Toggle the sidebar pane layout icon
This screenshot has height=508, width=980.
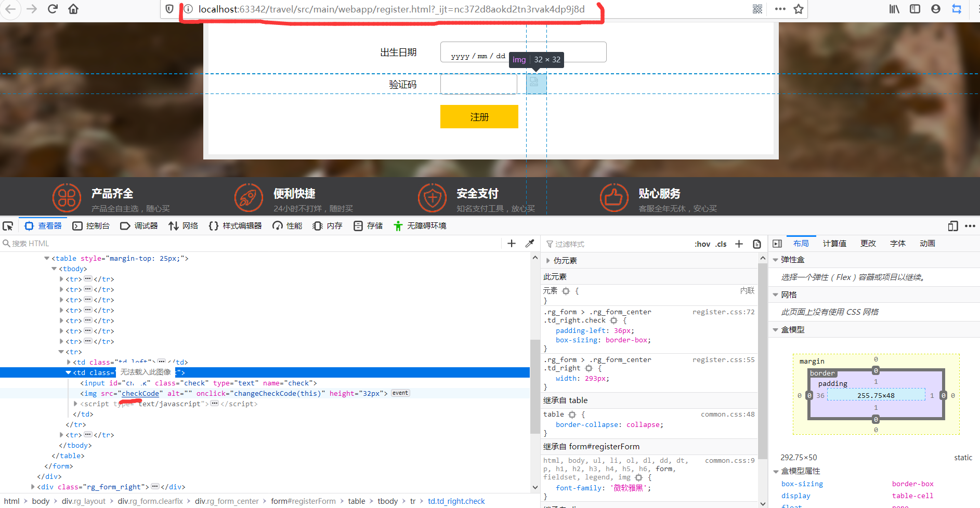[x=777, y=244]
